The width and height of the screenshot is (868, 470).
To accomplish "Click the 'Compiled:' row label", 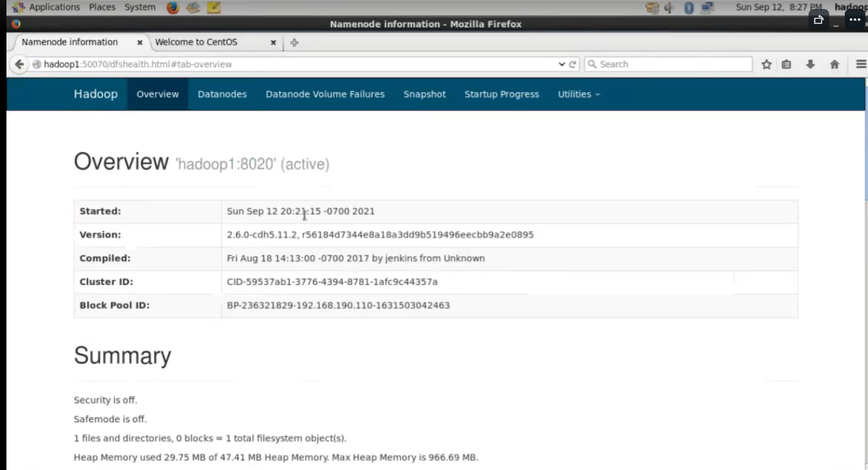I will (x=105, y=258).
